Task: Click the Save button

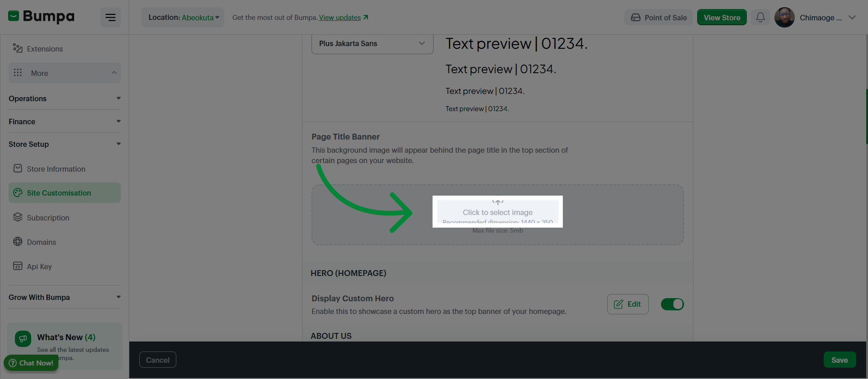Action: click(840, 360)
